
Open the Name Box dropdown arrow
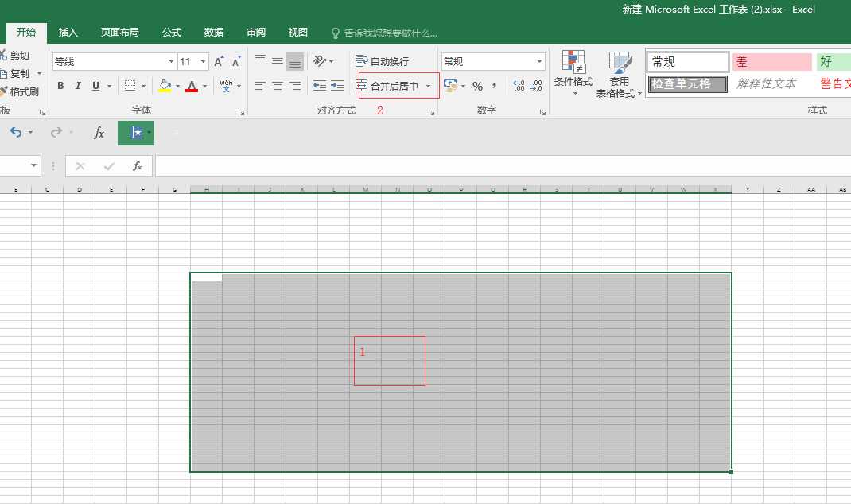click(x=33, y=165)
